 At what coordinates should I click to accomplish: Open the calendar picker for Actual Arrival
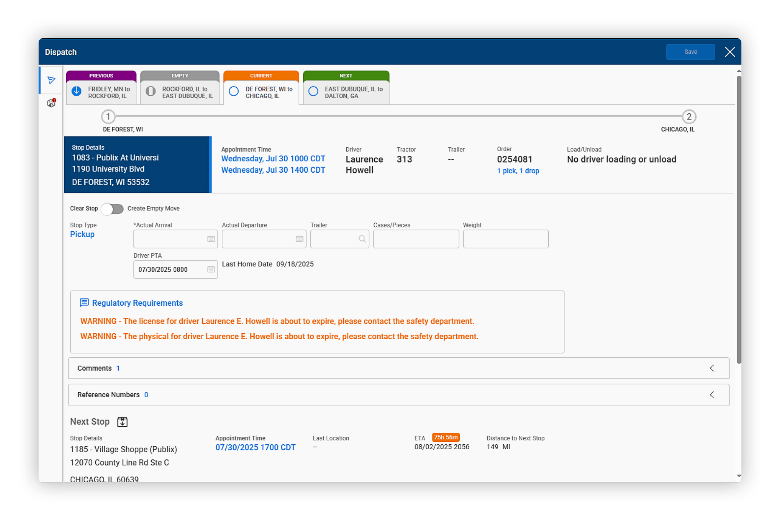pyautogui.click(x=212, y=238)
